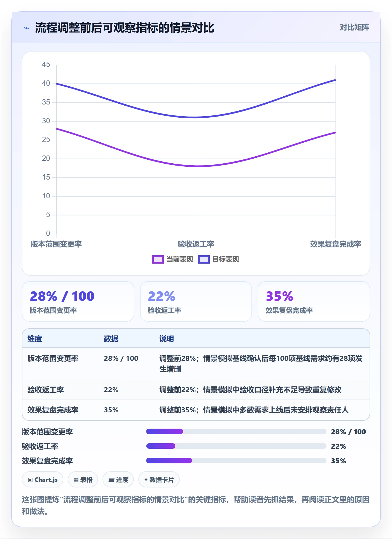Click the 版本范围变更率 progress bar

[x=236, y=431]
